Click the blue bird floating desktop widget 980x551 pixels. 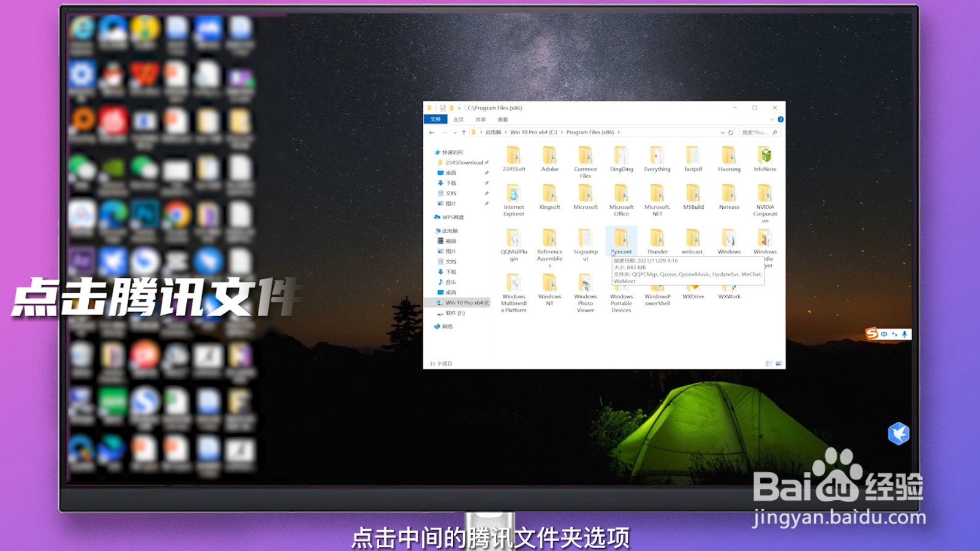(x=899, y=433)
